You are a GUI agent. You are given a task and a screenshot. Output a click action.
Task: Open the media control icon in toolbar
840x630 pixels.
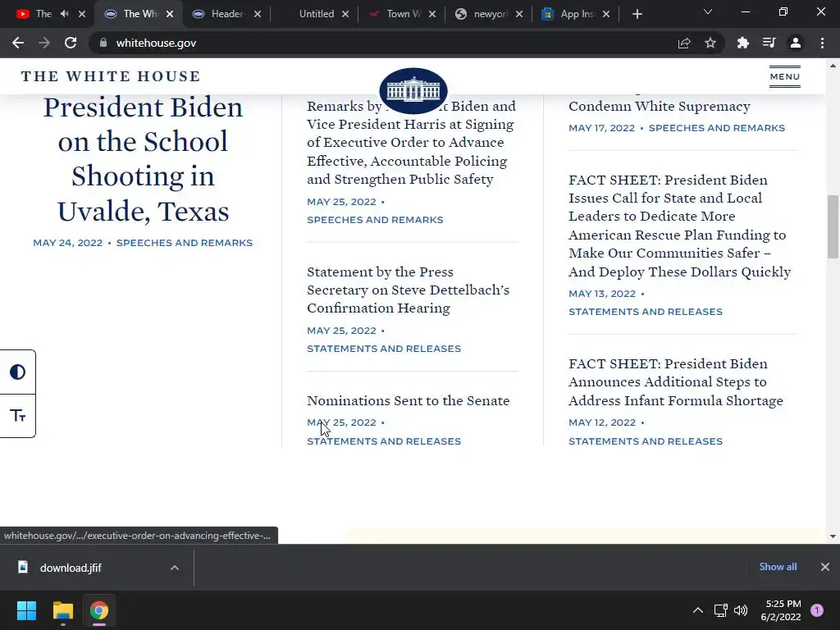tap(769, 43)
